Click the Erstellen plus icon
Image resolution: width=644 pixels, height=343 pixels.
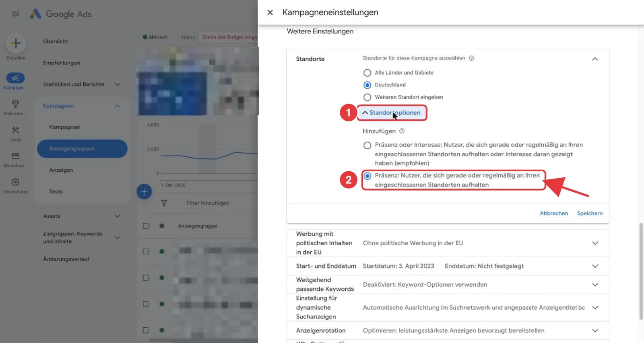click(x=16, y=43)
